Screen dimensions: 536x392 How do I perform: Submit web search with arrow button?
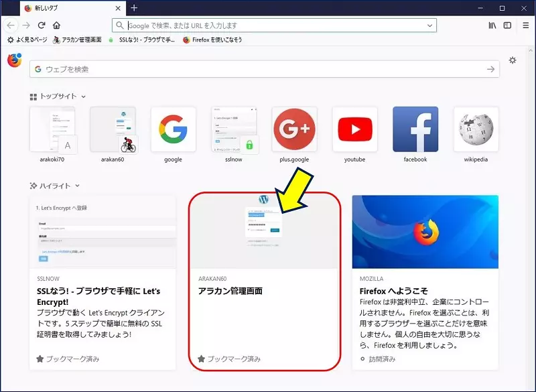[491, 70]
